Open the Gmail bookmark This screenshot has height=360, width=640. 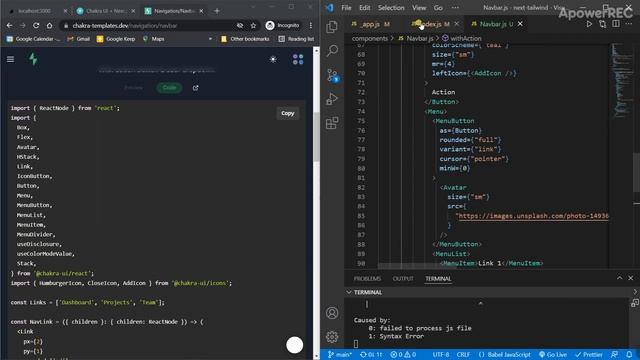(79, 39)
